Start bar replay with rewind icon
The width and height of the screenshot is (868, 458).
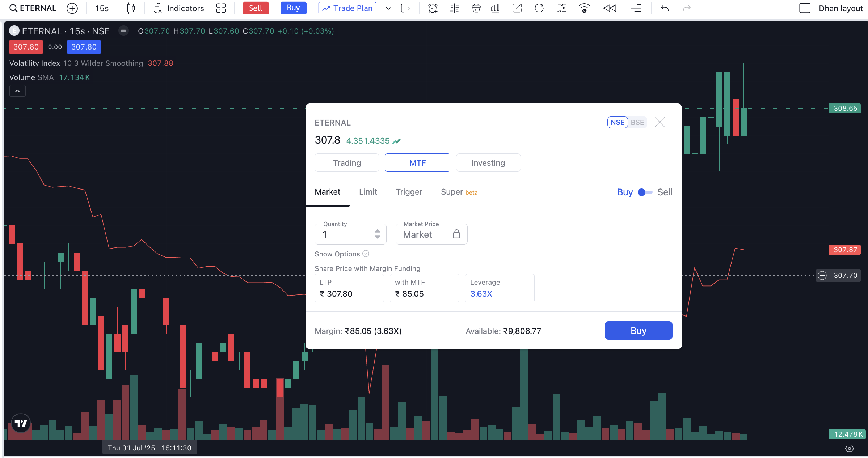[610, 8]
